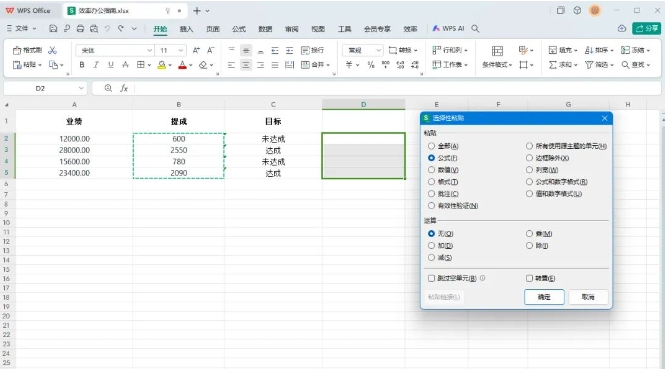Expand the Paste (粘贴) dropdown in ribbon
665x369 pixels.
pos(40,65)
